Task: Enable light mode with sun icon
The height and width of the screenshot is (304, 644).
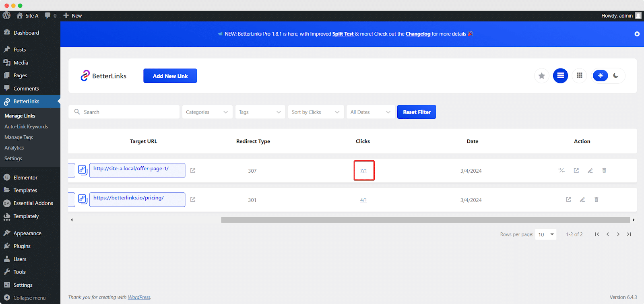Action: 600,76
